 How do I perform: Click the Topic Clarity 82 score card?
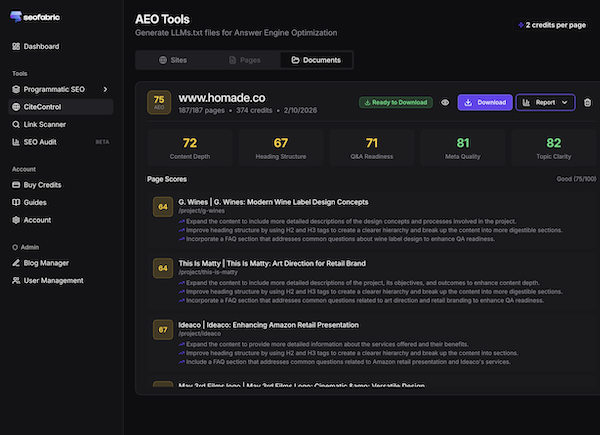pos(554,148)
